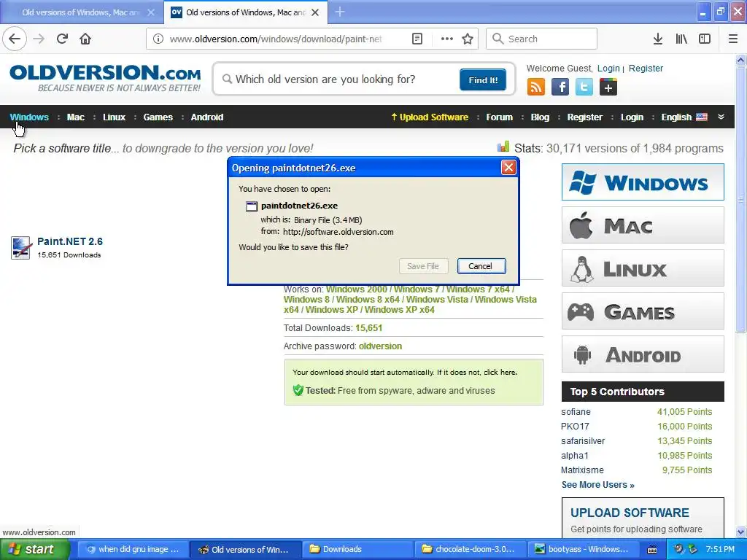Click the Find It! button

coord(483,79)
